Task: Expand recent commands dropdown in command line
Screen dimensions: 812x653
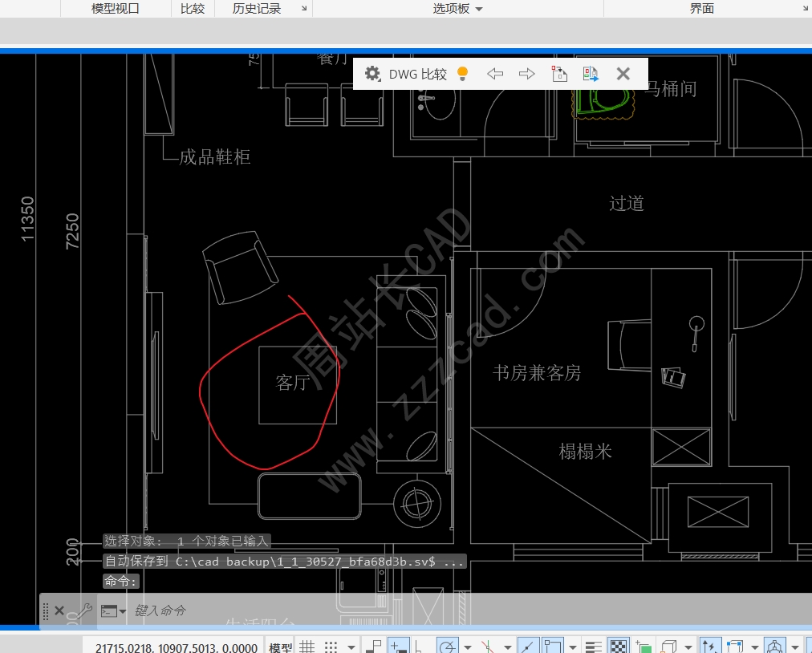Action: click(x=113, y=611)
